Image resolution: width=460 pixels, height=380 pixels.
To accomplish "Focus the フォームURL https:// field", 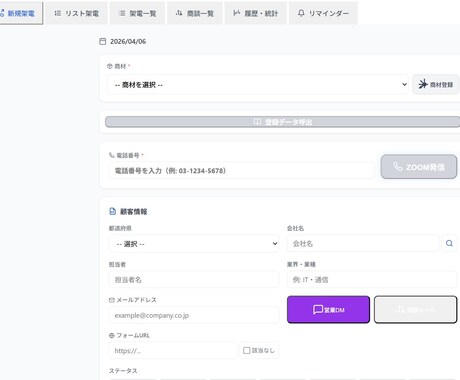I will coord(173,350).
